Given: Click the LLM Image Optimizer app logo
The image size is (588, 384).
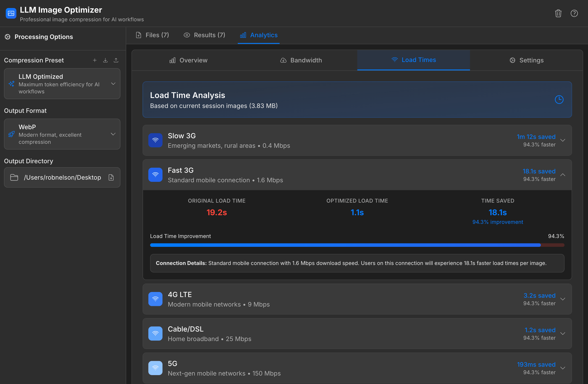Looking at the screenshot, I should coord(11,13).
